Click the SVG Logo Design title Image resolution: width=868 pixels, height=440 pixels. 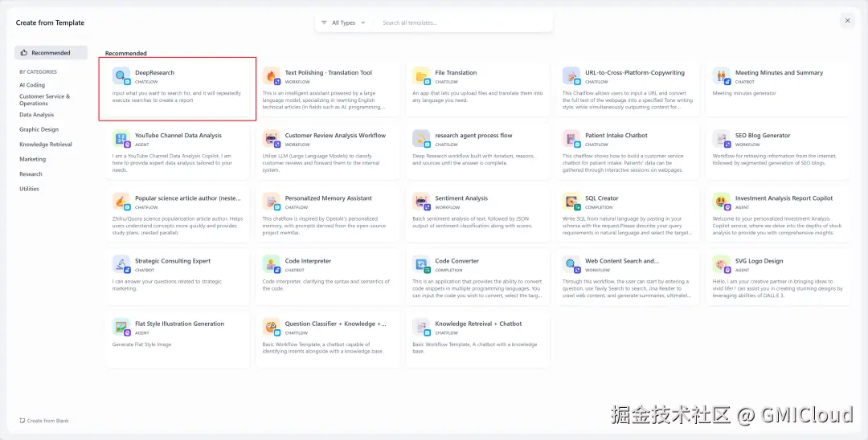(x=759, y=261)
